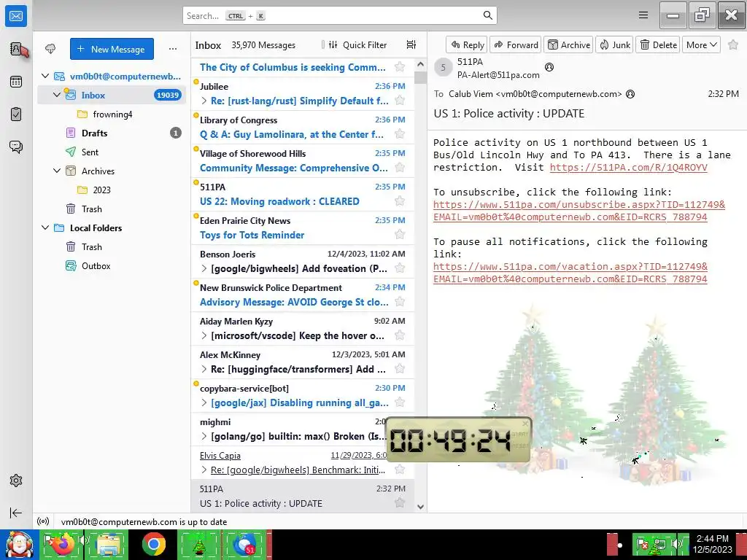Collapse the Local Folders tree
The width and height of the screenshot is (747, 560).
(45, 227)
